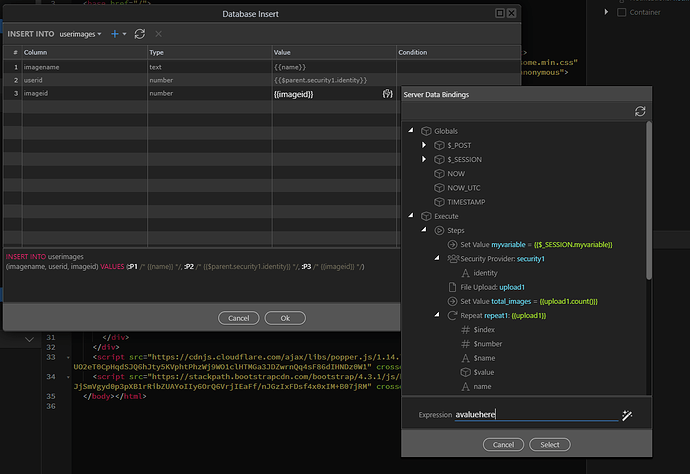This screenshot has height=474, width=690.
Task: Expand the $_POST node
Action: pos(424,145)
